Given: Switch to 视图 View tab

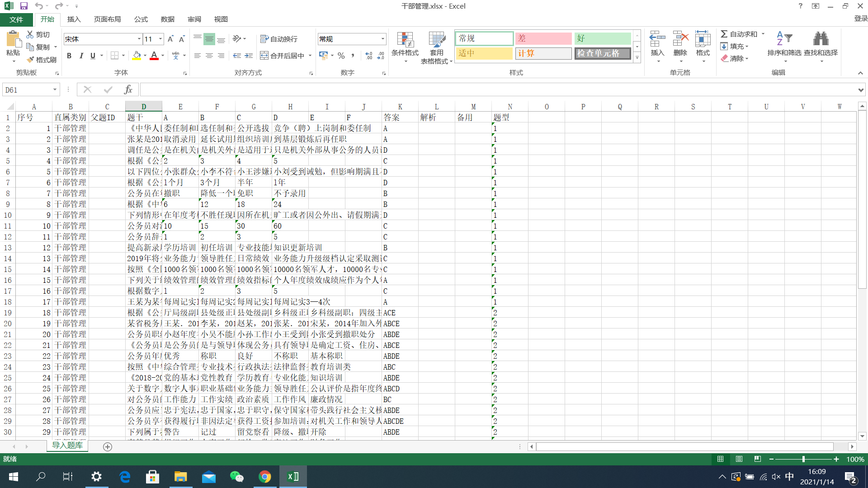Looking at the screenshot, I should [x=221, y=19].
